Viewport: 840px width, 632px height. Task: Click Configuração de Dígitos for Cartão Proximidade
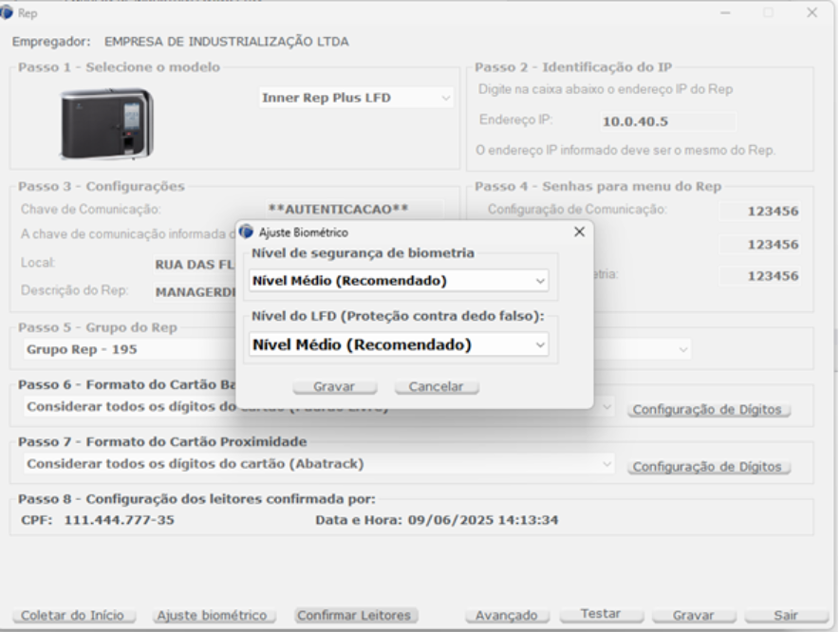[708, 467]
